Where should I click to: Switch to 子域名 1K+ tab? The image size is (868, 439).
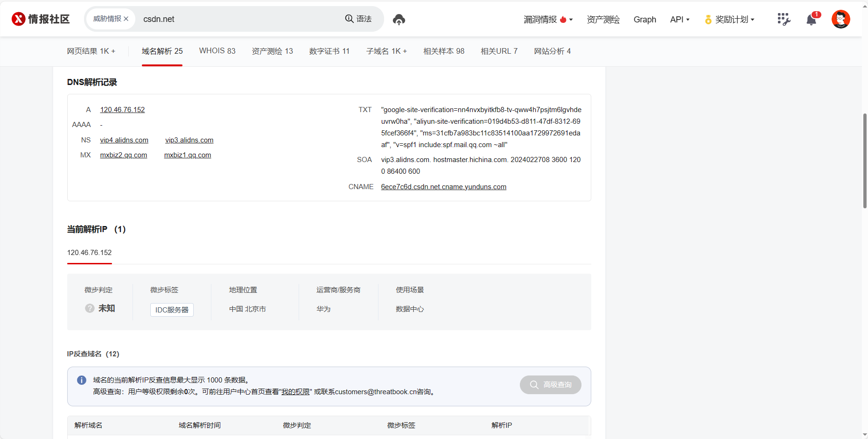click(387, 51)
